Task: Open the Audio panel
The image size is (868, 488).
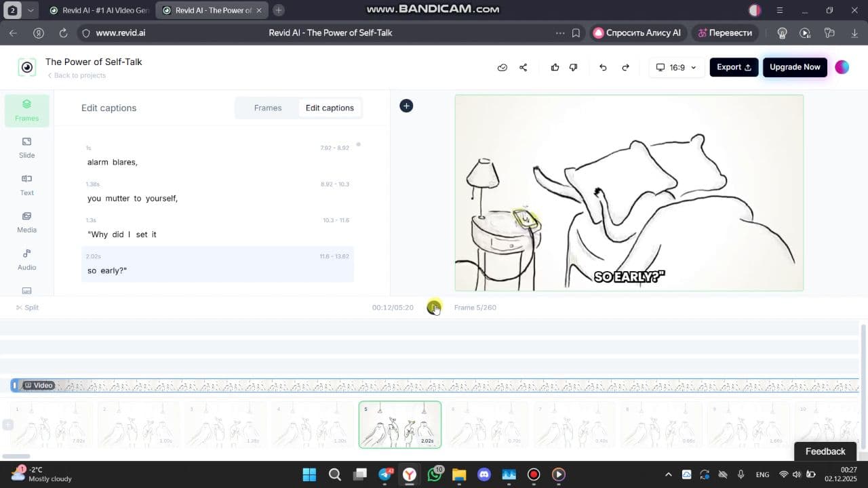Action: point(26,259)
